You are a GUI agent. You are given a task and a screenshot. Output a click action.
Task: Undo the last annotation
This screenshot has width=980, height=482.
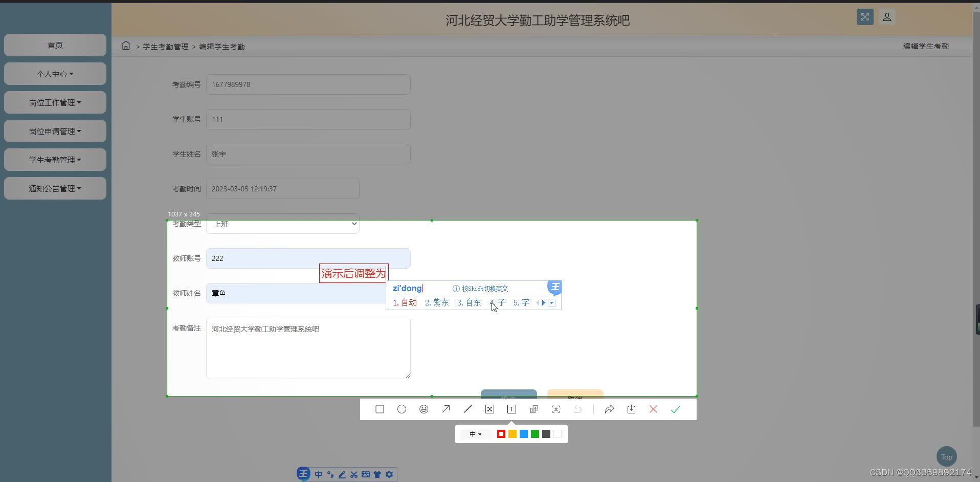(x=578, y=409)
